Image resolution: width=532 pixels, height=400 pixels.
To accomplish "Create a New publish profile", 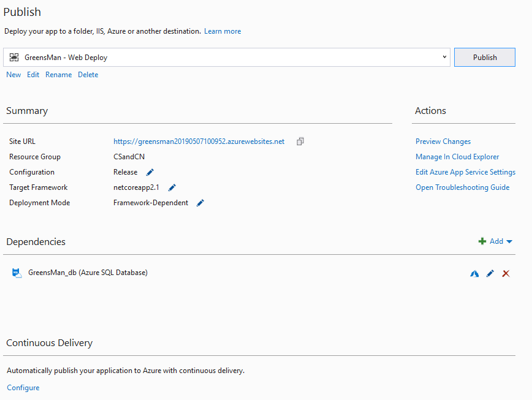I will 13,75.
